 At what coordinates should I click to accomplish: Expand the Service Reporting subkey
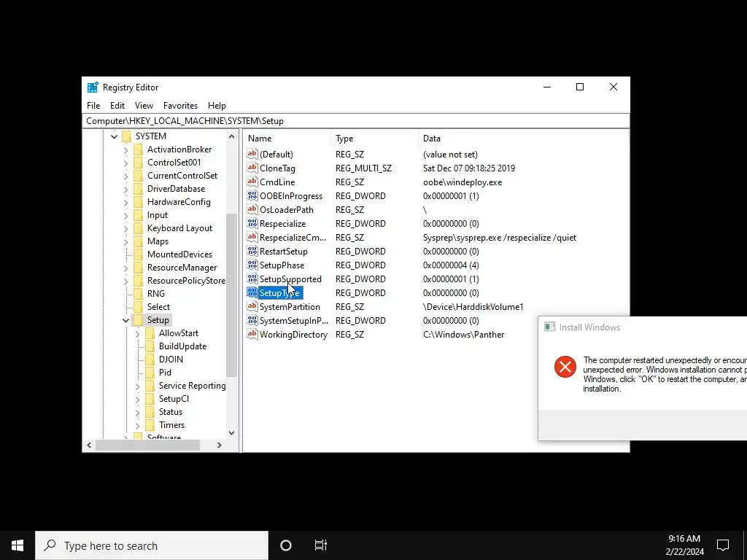pos(138,386)
